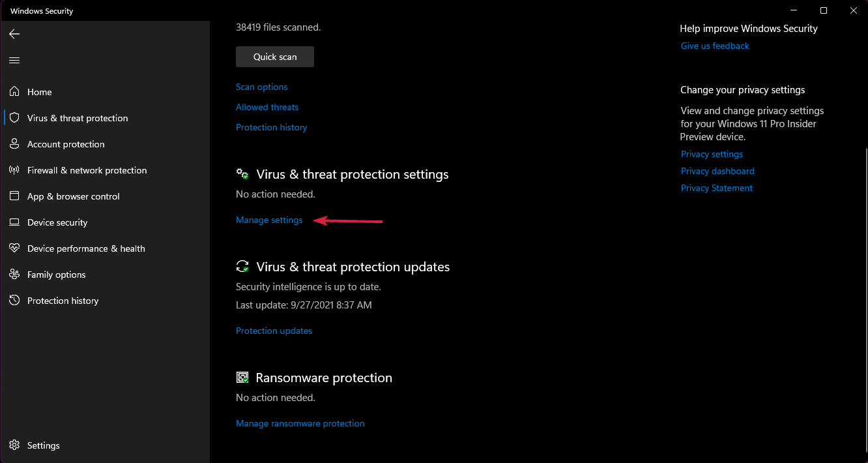Viewport: 868px width, 463px height.
Task: Click the Device performance heart icon
Action: tap(14, 248)
